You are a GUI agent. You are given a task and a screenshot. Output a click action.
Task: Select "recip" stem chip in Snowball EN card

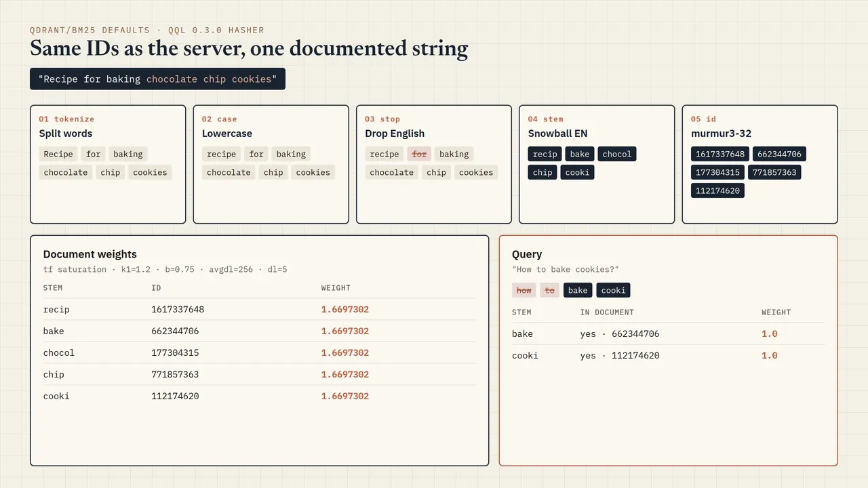(x=545, y=154)
